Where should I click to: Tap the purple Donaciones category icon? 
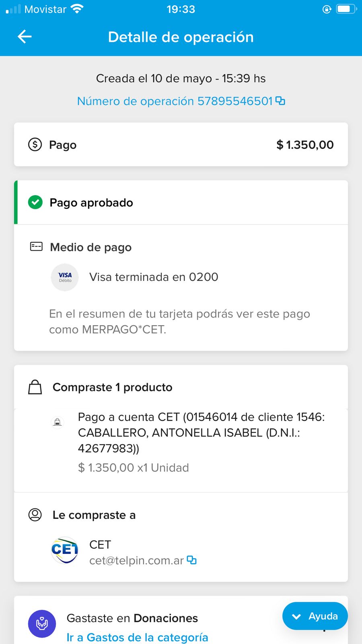coord(42,624)
